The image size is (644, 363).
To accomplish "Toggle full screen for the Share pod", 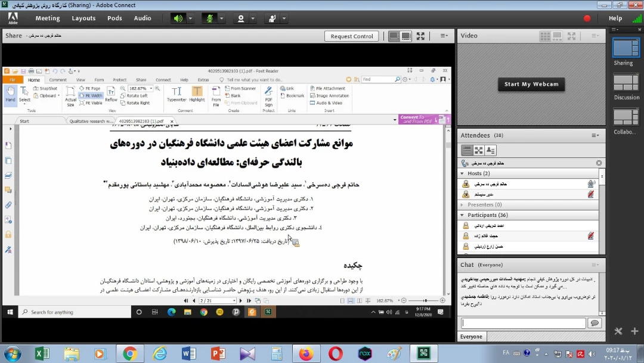I will pos(420,36).
